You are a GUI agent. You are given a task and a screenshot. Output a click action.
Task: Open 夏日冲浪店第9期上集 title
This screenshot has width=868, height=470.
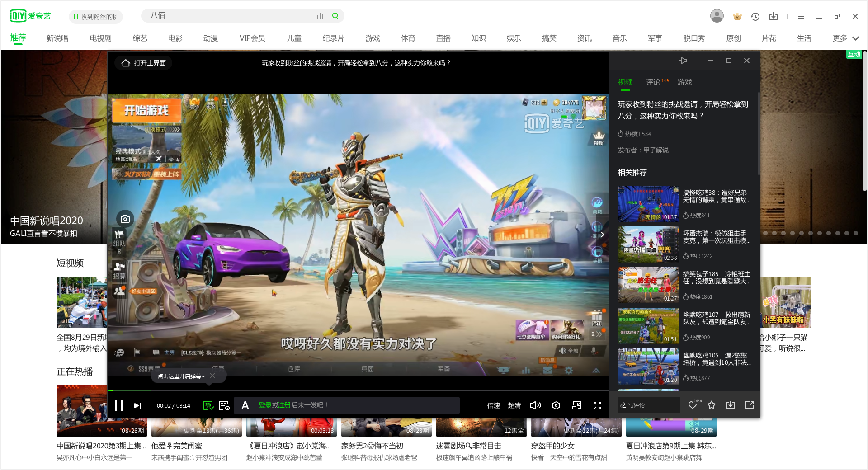(x=671, y=446)
